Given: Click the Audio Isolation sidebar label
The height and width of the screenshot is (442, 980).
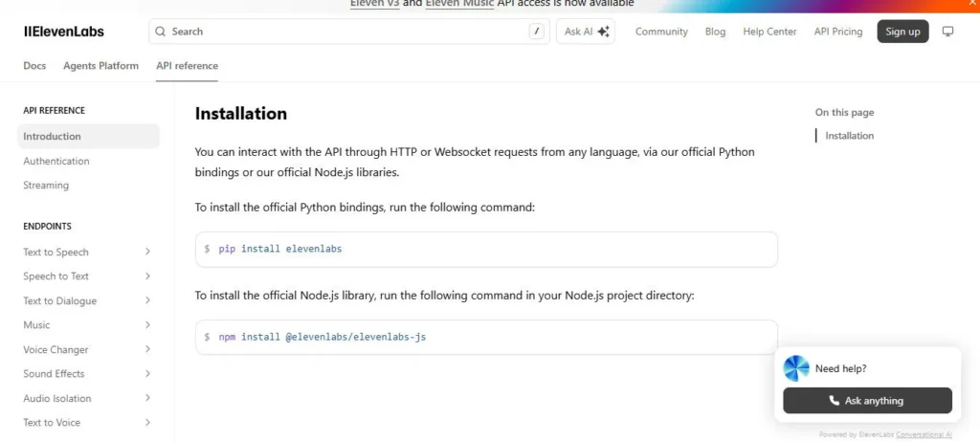Looking at the screenshot, I should 56,398.
